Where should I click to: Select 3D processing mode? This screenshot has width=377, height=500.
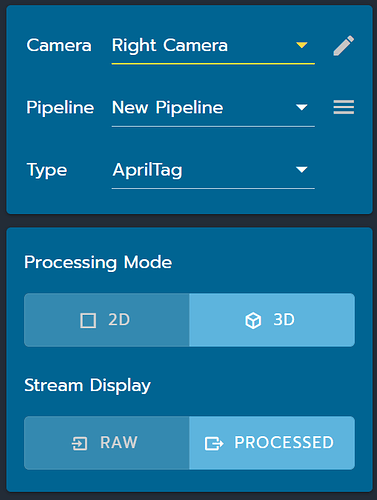coord(272,320)
